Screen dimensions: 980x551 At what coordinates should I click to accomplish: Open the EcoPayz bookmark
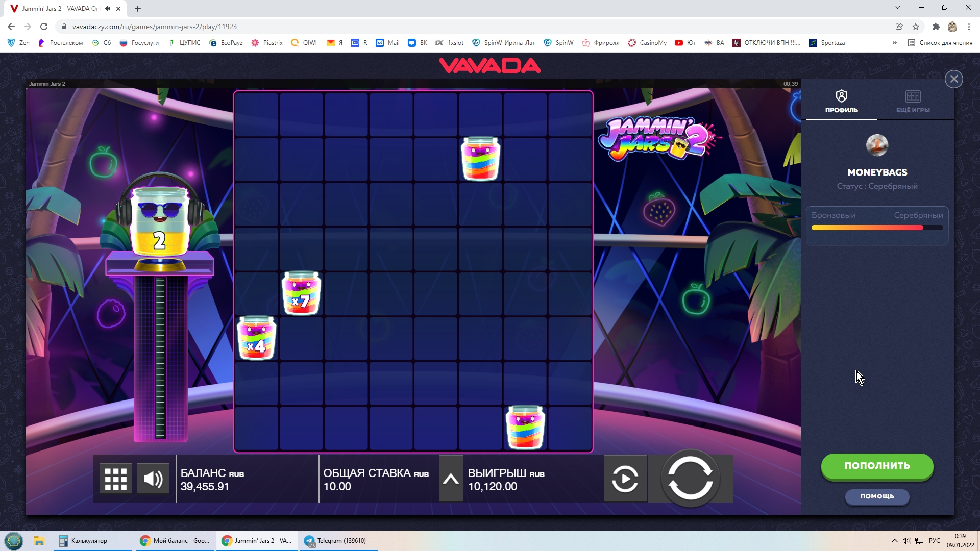click(226, 43)
